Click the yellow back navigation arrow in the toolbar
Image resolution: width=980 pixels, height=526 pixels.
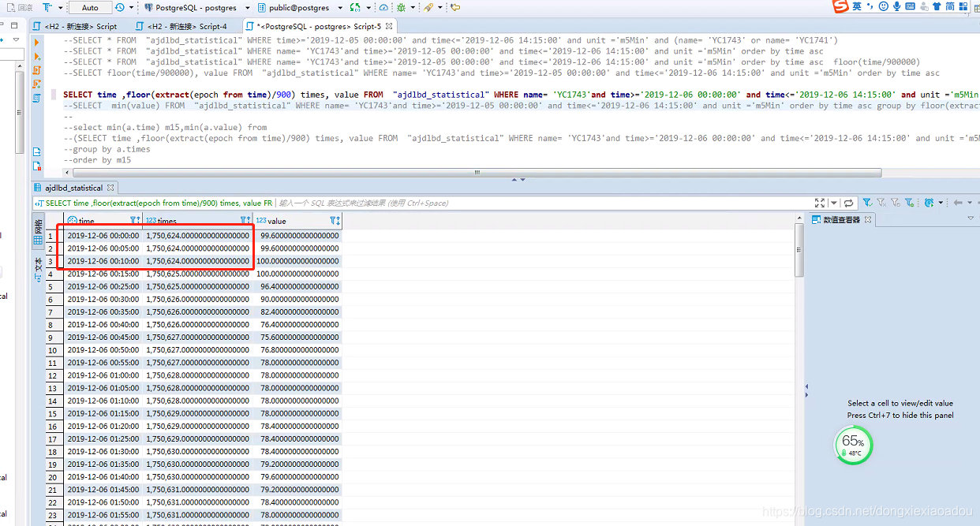click(x=455, y=7)
